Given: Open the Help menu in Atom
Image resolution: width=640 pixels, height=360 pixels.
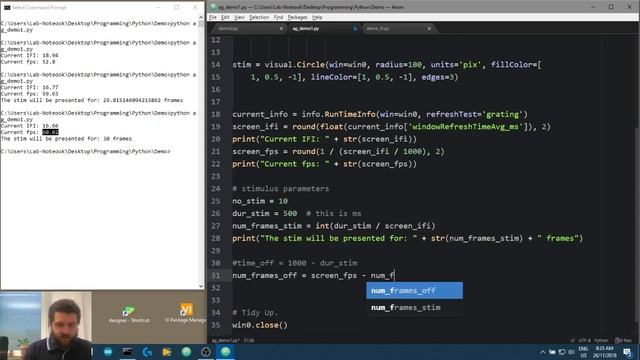Looking at the screenshot, I should click(x=317, y=17).
